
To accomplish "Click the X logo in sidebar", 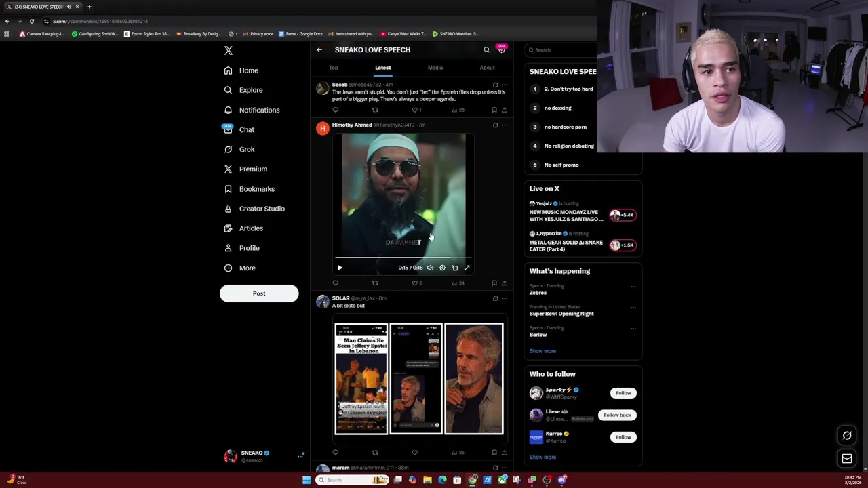I will (229, 50).
